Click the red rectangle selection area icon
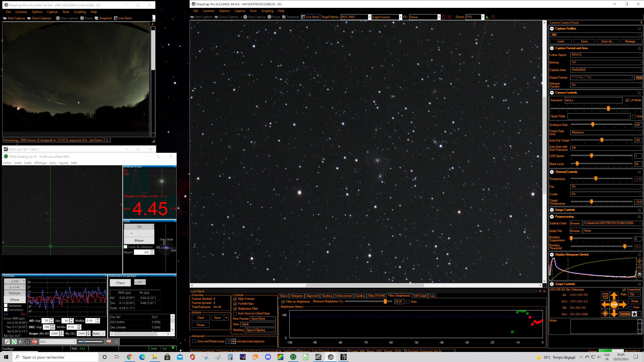The height and width of the screenshot is (362, 644). (444, 17)
